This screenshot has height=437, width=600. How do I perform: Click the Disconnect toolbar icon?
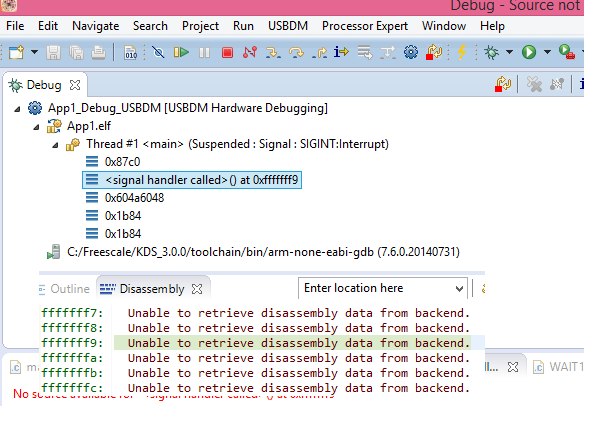250,52
